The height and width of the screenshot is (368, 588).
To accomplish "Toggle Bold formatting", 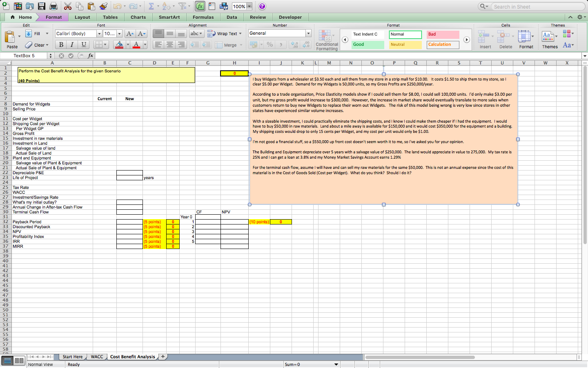I will (x=60, y=45).
